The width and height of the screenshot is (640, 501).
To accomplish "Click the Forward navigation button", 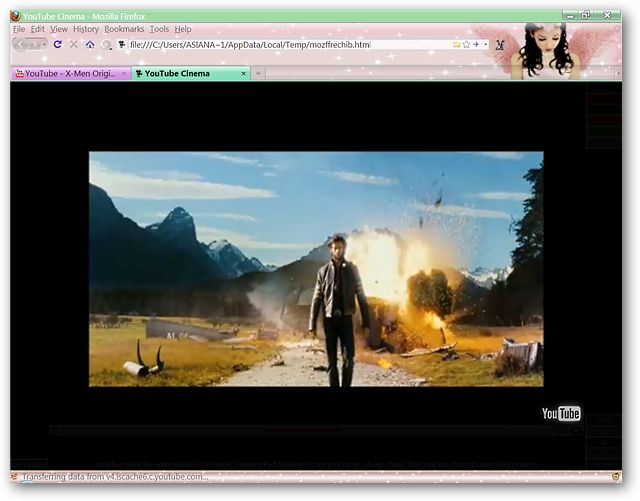I will (35, 44).
